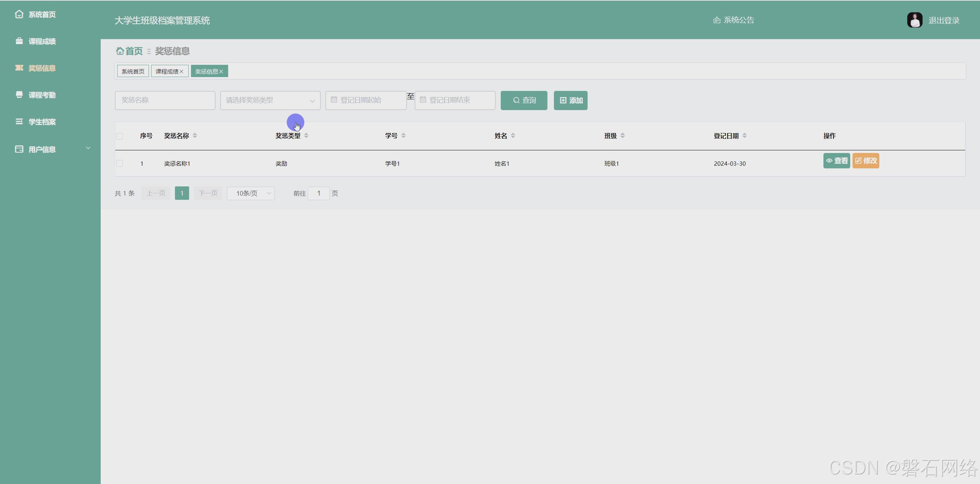Click the home icon in breadcrumb
The height and width of the screenshot is (484, 980).
pos(120,51)
